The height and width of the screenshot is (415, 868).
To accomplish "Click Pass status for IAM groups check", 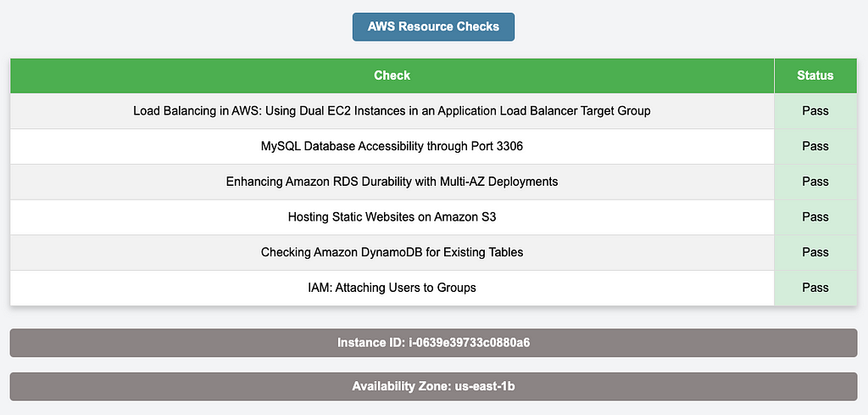I will click(815, 288).
